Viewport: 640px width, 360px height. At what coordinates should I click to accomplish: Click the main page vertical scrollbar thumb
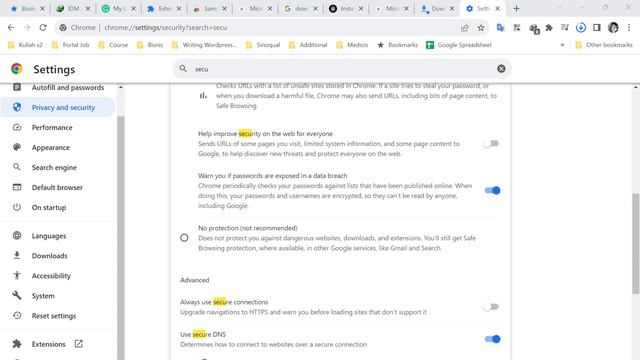pyautogui.click(x=636, y=243)
